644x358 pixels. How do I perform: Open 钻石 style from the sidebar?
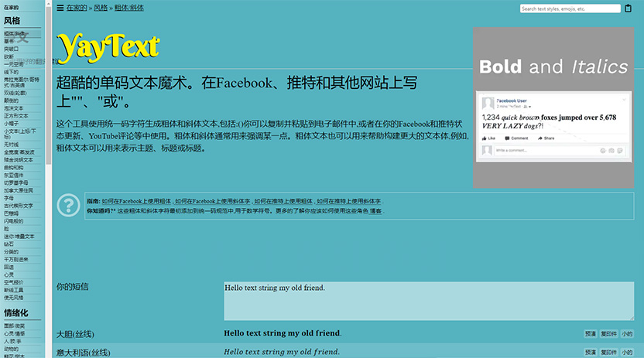point(9,244)
